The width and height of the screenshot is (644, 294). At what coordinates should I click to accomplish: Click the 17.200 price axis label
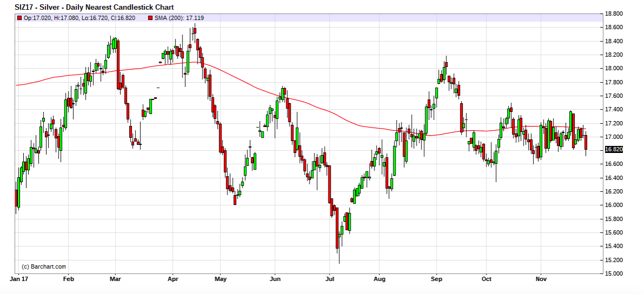tap(614, 123)
